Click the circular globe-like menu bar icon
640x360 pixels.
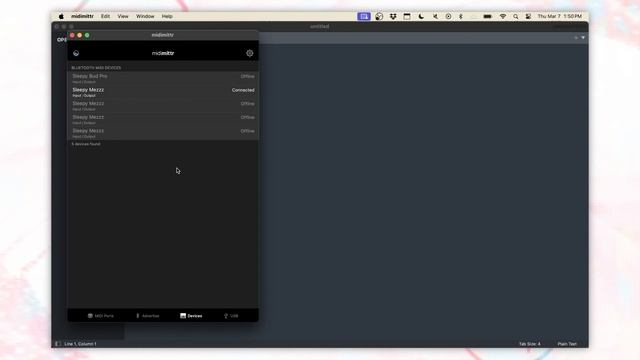click(379, 16)
